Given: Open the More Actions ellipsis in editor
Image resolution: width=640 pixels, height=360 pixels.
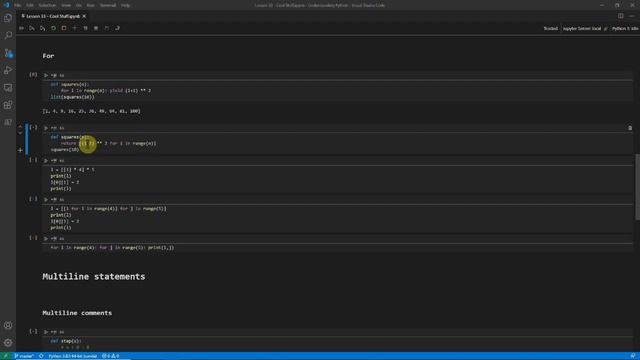Looking at the screenshot, I should 632,16.
